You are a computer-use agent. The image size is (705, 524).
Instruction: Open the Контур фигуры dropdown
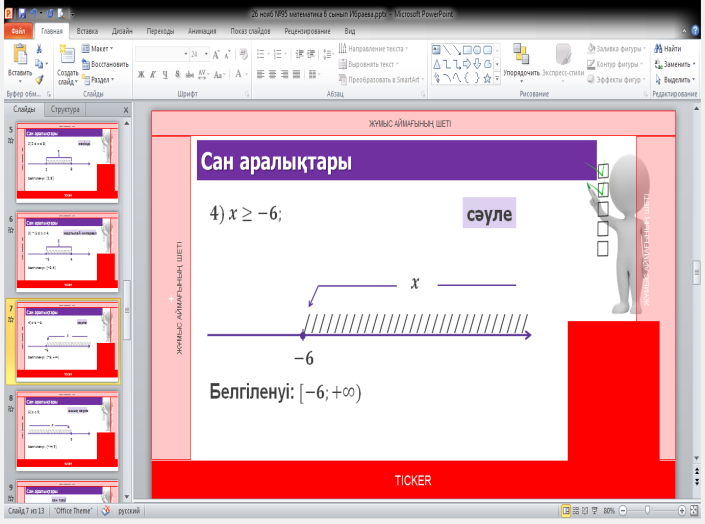(x=615, y=64)
